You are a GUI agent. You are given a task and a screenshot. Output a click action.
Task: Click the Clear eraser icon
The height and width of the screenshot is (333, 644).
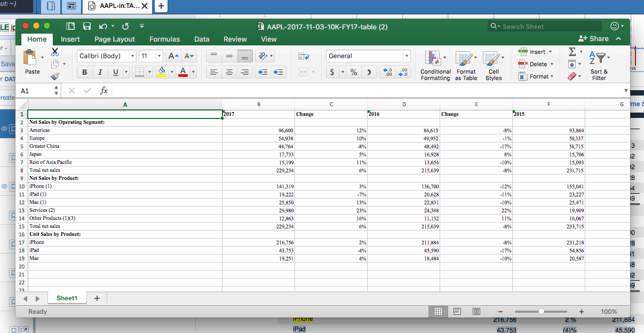pos(572,76)
